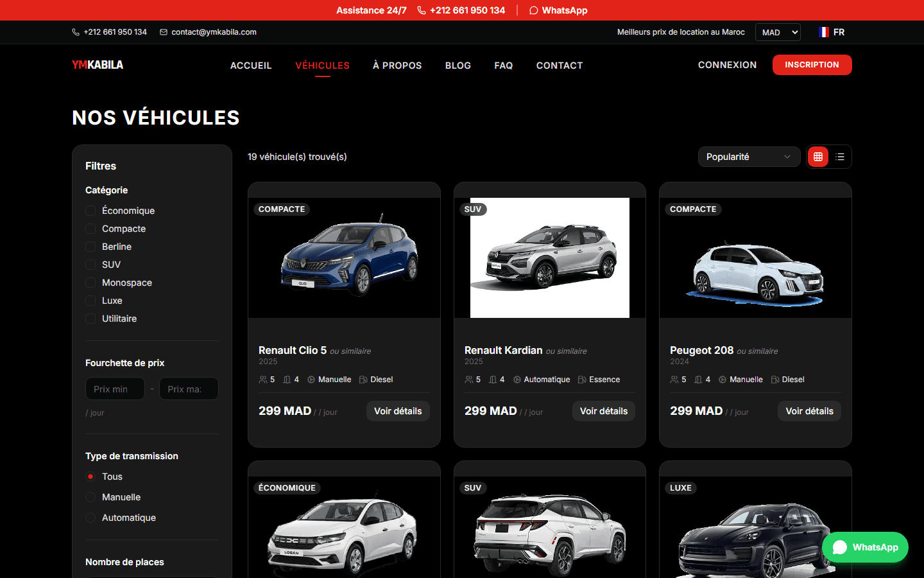Select the Tous transmission radio button
The image size is (924, 578).
point(90,477)
